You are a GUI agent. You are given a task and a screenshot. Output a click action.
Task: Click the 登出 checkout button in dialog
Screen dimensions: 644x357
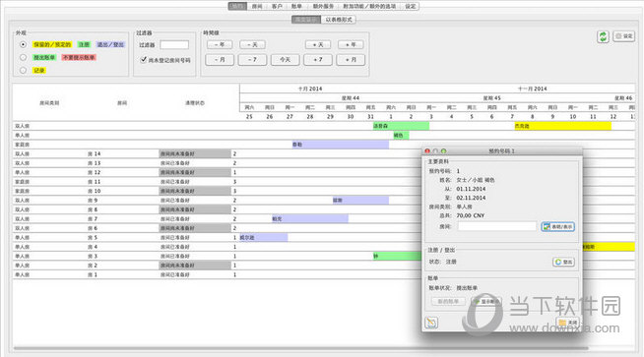pos(564,262)
